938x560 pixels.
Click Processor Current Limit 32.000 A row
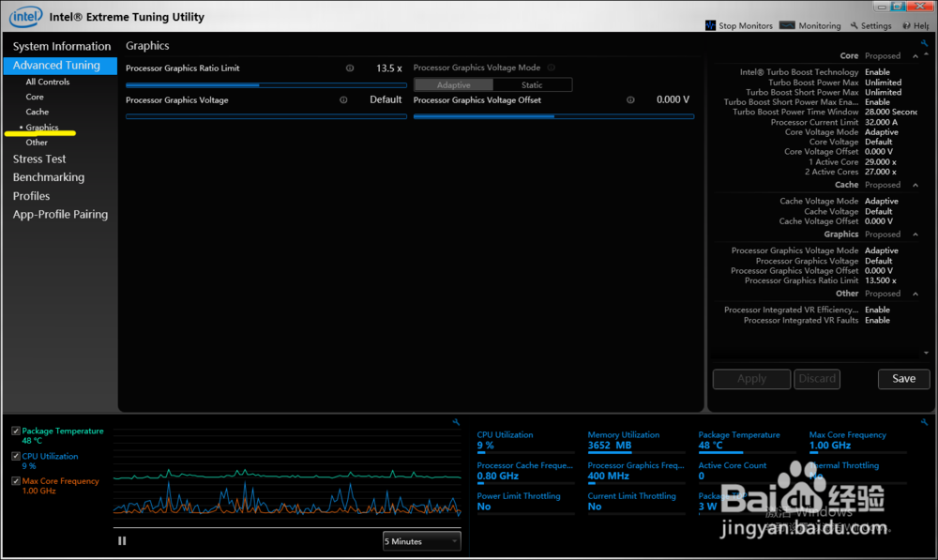(x=834, y=122)
